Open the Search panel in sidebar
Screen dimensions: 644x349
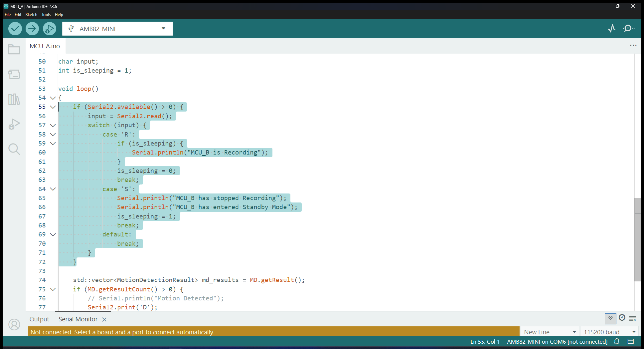pos(14,149)
